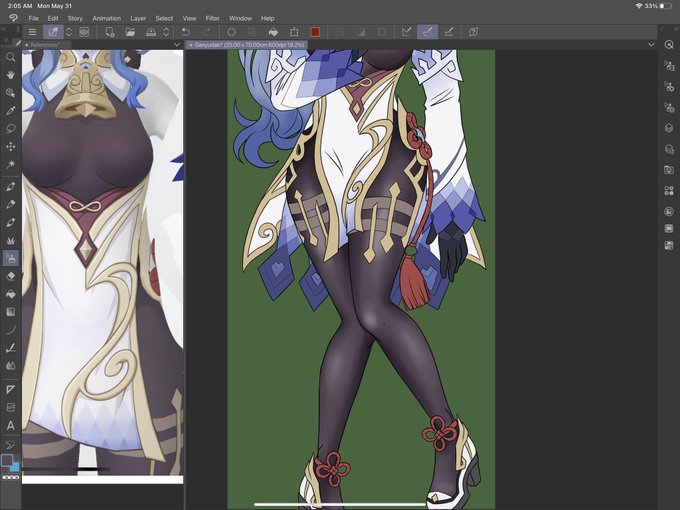Apply Fill from the command bar
680x510 pixels.
[x=273, y=32]
